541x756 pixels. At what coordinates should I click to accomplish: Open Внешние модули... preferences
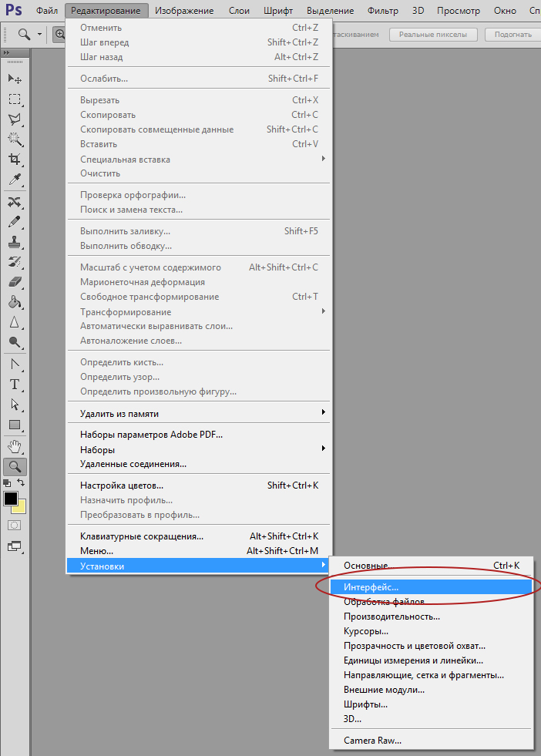click(431, 690)
